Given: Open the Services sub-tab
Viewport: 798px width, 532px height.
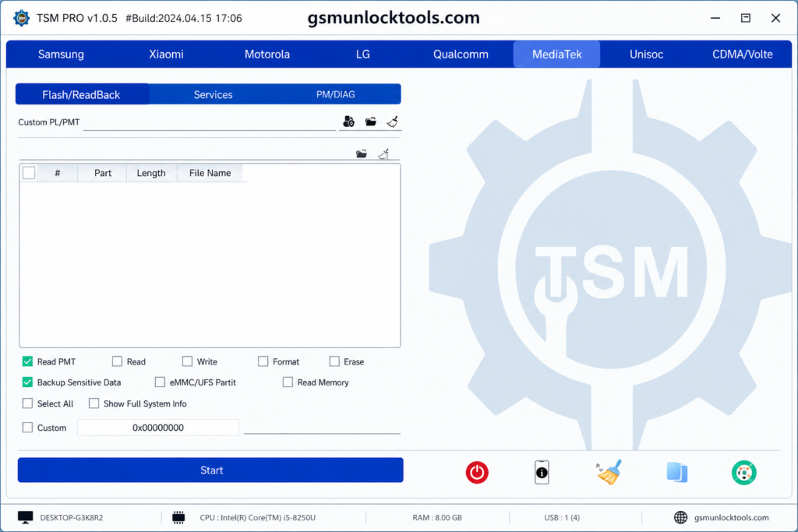Looking at the screenshot, I should tap(214, 94).
